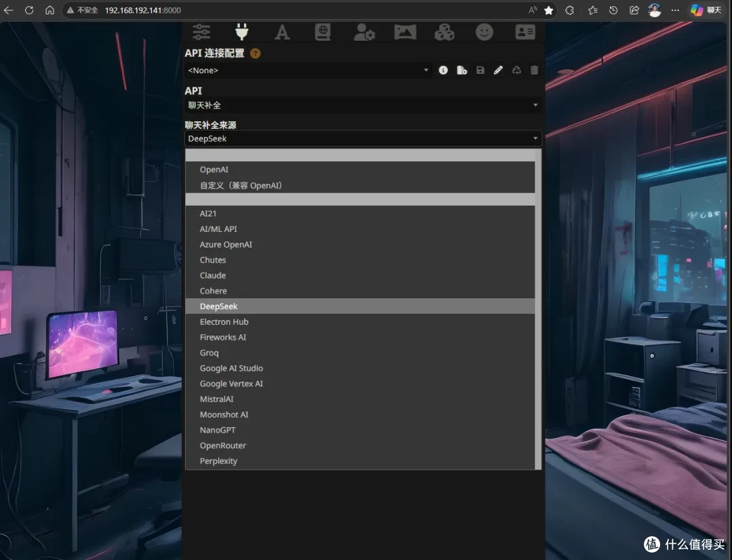Screen dimensions: 732x560
Task: Toggle the favorite star in address bar
Action: [x=548, y=10]
